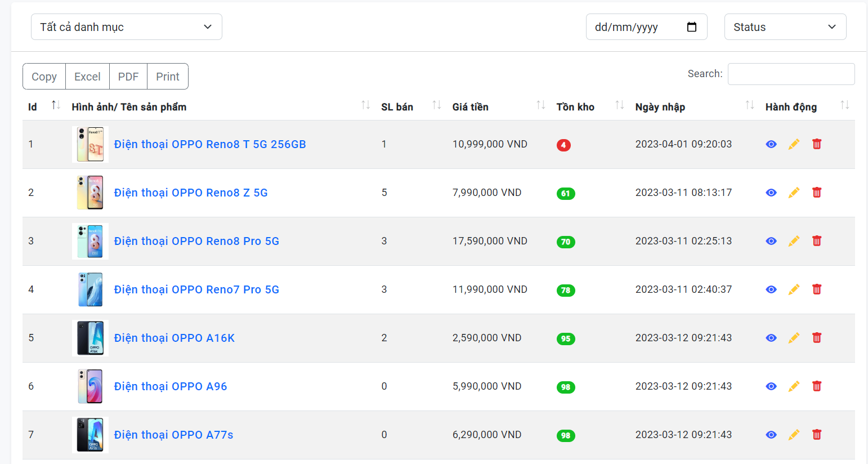The image size is (868, 464).
Task: Click the green stock badge showing 78
Action: tap(566, 291)
